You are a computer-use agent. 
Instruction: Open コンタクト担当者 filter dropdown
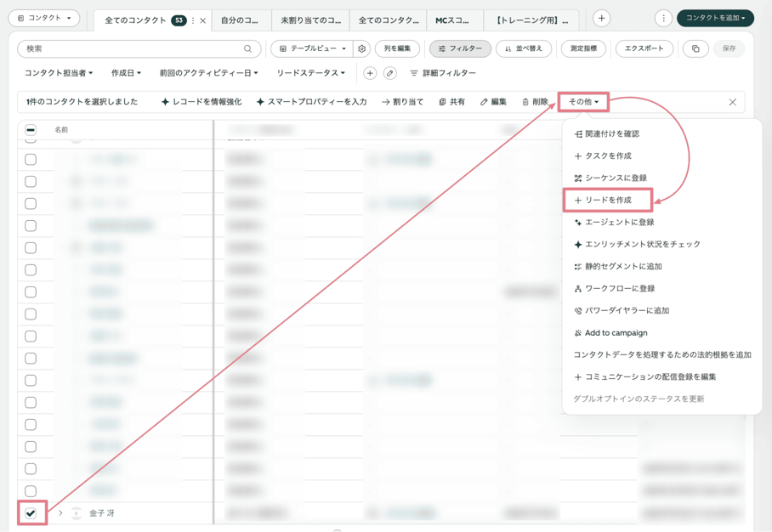(x=59, y=73)
